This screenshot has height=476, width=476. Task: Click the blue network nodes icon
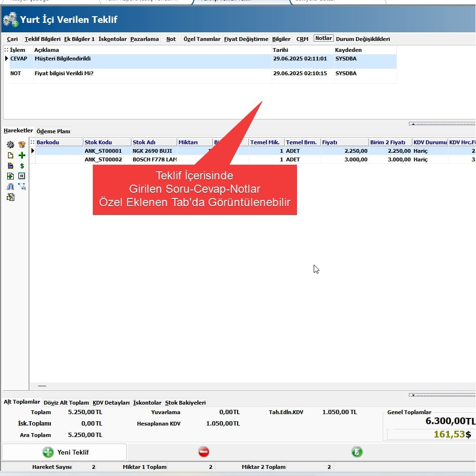point(22,187)
